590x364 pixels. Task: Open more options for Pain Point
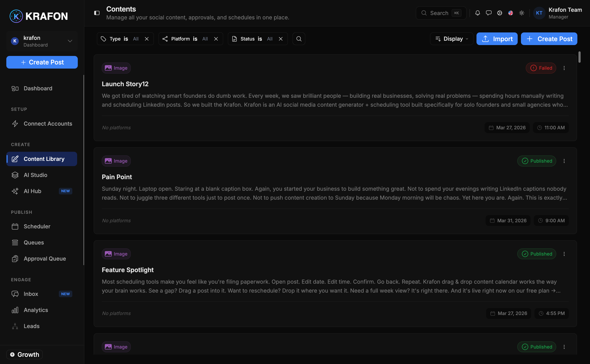[564, 161]
